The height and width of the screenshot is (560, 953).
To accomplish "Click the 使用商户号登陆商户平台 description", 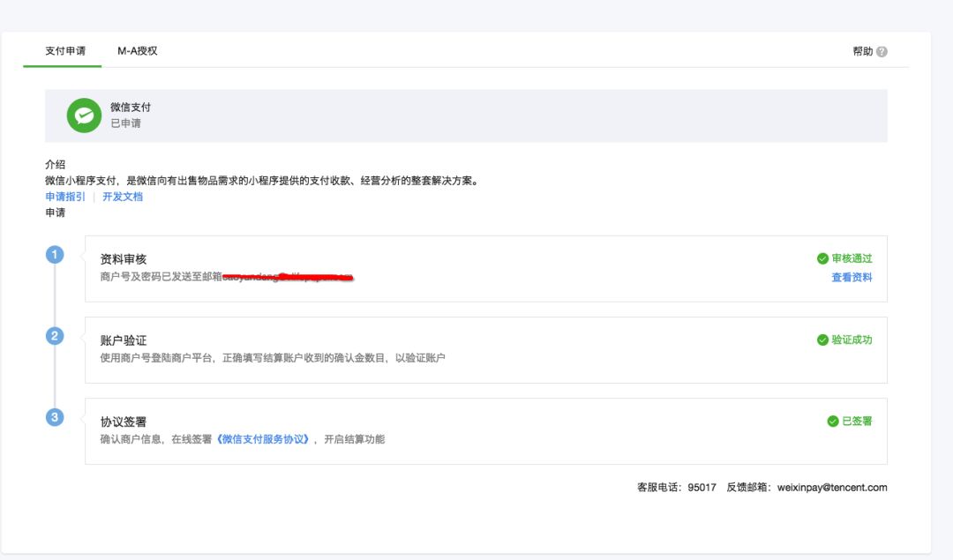I will (273, 358).
